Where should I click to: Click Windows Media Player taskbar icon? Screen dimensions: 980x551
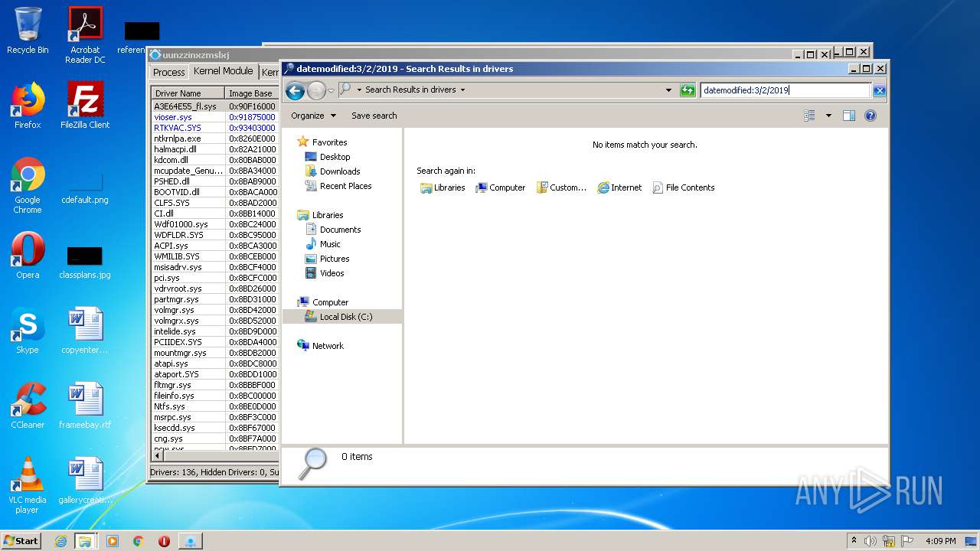(x=113, y=541)
